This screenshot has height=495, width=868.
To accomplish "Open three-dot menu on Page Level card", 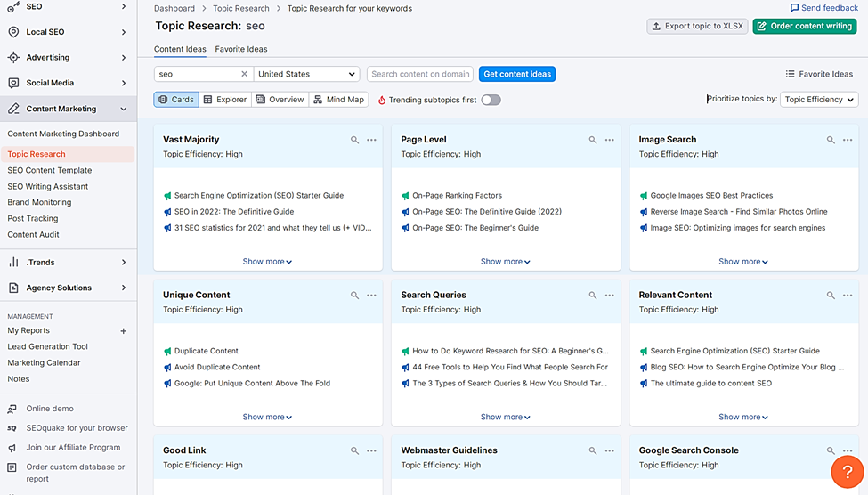I will (x=610, y=140).
